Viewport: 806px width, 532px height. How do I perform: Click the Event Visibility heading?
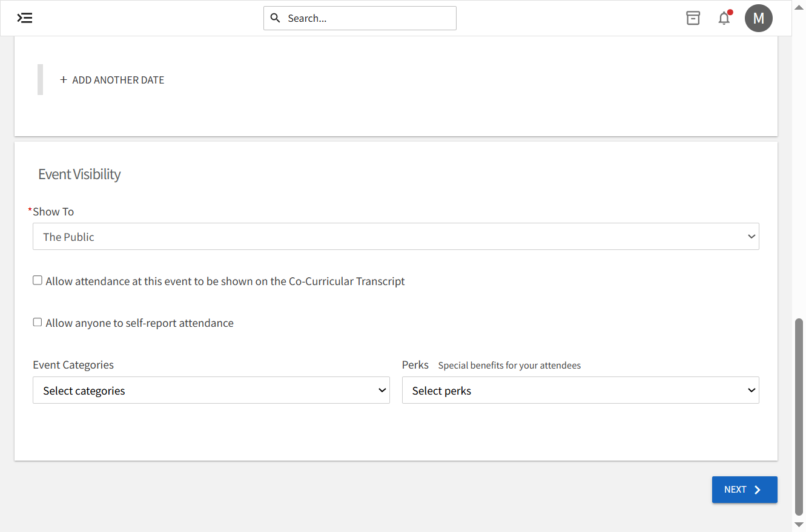click(79, 174)
